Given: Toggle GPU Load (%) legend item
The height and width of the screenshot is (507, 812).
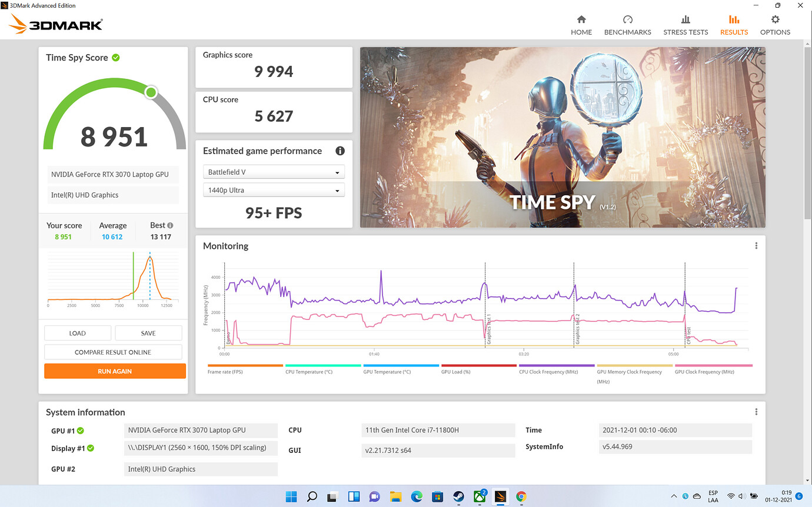Looking at the screenshot, I should (x=478, y=366).
